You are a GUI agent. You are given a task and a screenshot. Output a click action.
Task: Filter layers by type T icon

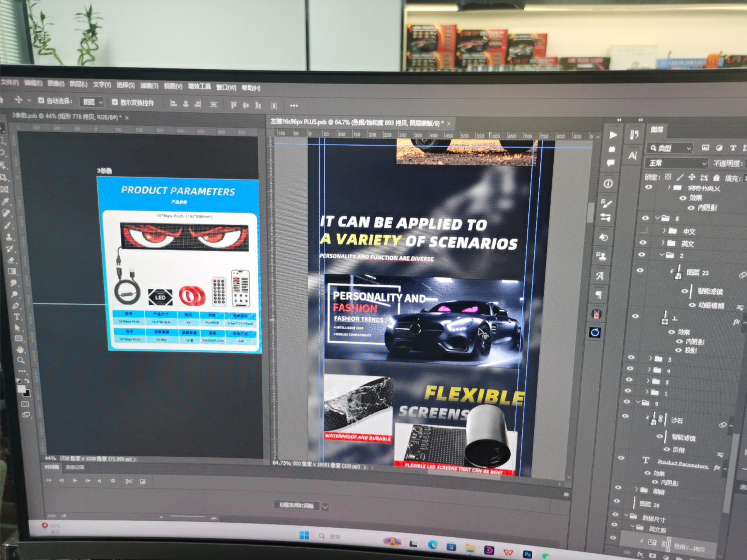coord(733,148)
